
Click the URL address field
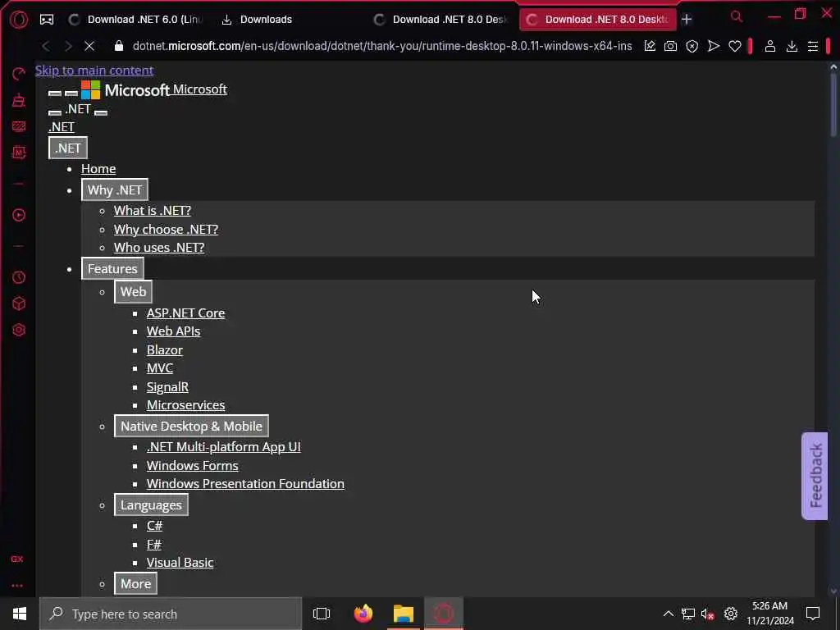(x=382, y=46)
